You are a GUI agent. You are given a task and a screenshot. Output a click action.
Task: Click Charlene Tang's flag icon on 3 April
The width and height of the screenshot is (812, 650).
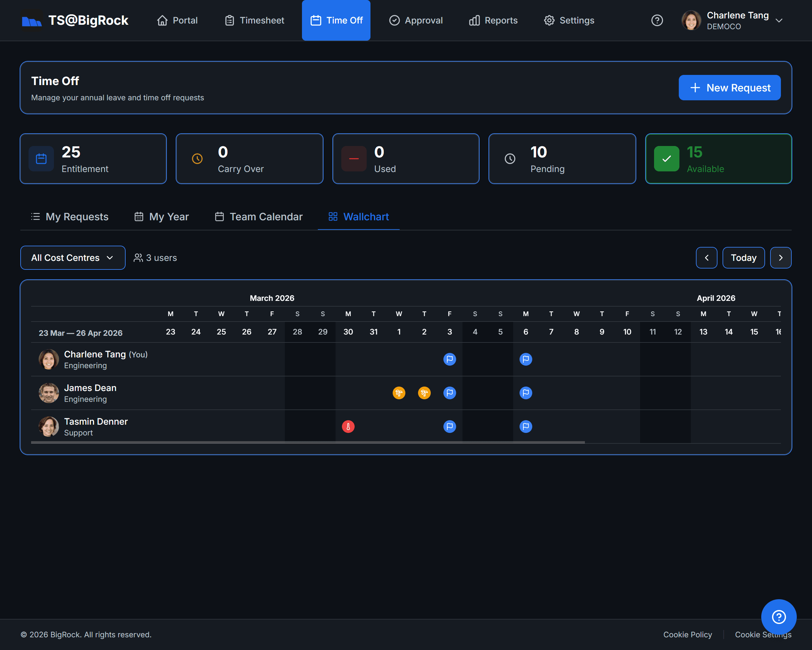[x=449, y=359]
